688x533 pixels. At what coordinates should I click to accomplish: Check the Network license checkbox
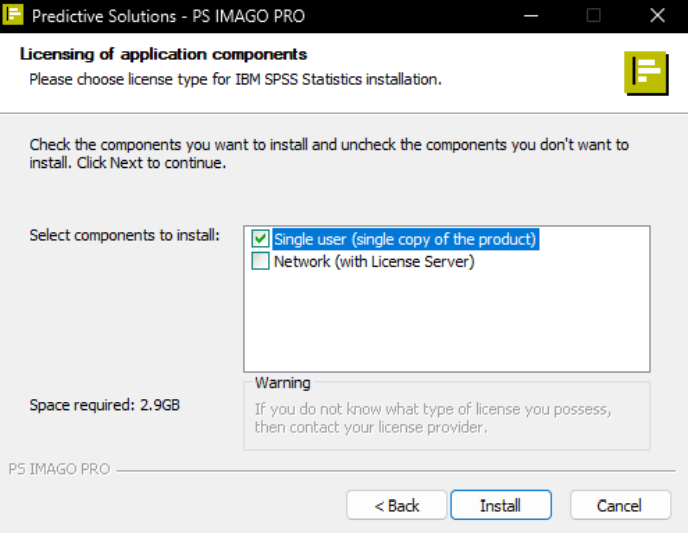(260, 261)
